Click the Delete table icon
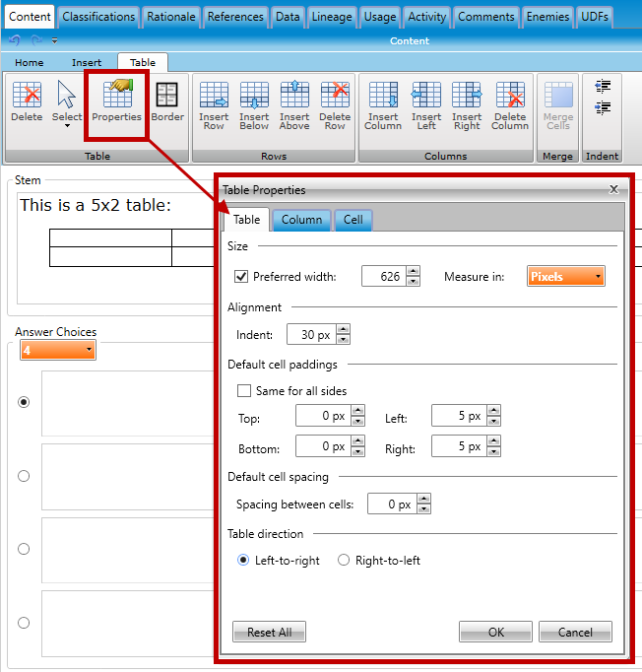 pos(27,102)
